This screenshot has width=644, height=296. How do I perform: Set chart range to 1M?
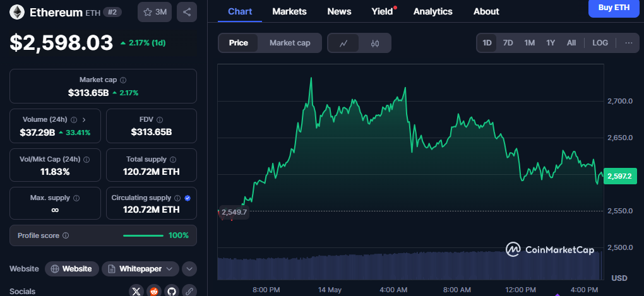(530, 43)
